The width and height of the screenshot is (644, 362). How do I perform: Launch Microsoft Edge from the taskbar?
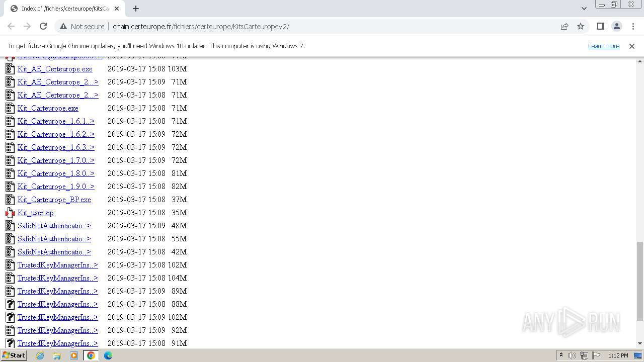(108, 355)
